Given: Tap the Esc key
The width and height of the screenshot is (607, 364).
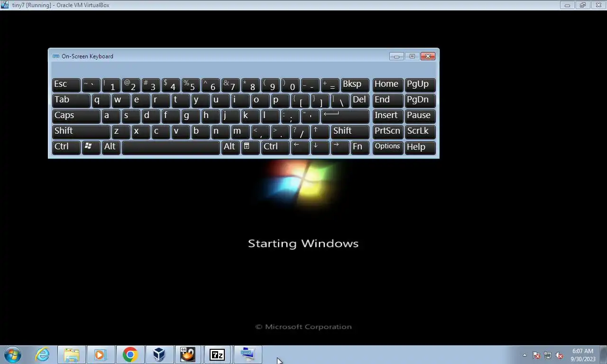Looking at the screenshot, I should point(66,84).
